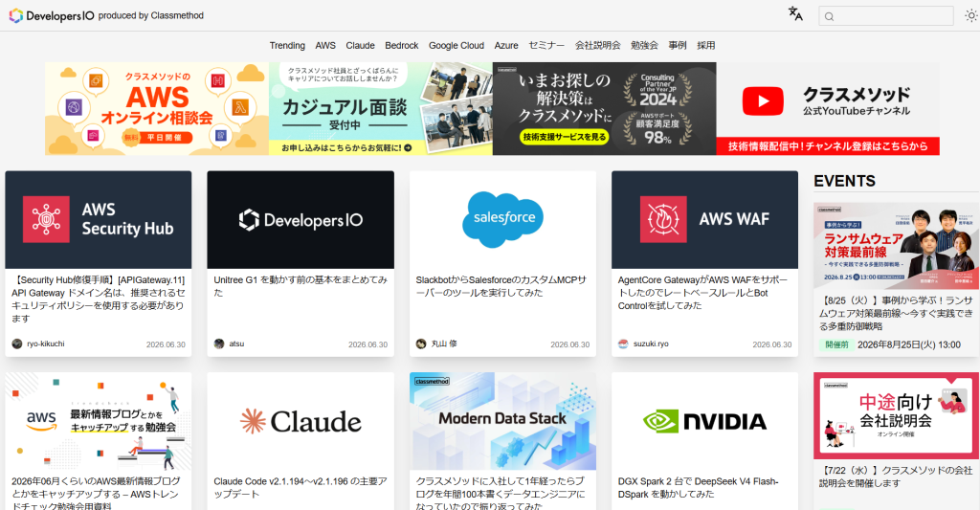
Task: Open the Bedrock navigation item
Action: coord(401,46)
